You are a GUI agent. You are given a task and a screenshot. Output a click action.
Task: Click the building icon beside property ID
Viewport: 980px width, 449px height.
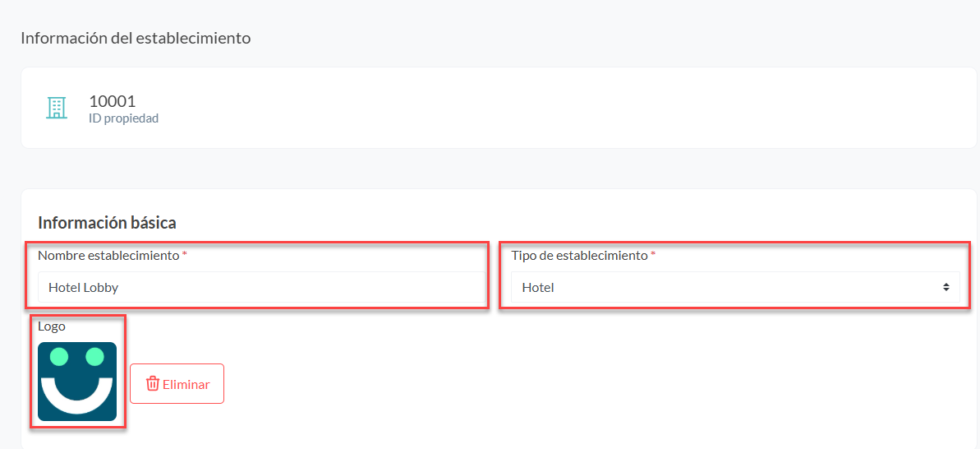point(56,108)
